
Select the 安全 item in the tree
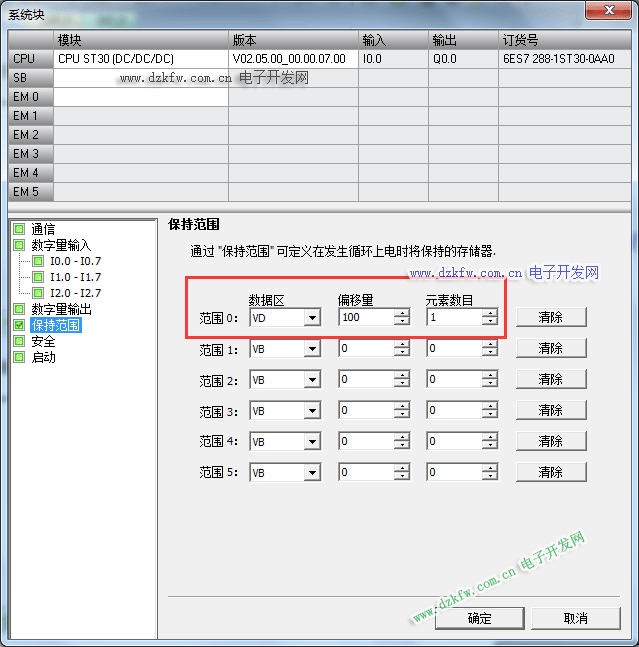point(43,341)
